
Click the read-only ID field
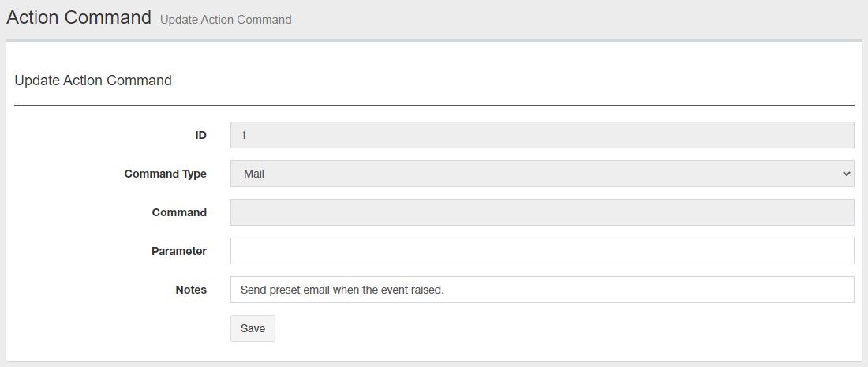click(541, 135)
